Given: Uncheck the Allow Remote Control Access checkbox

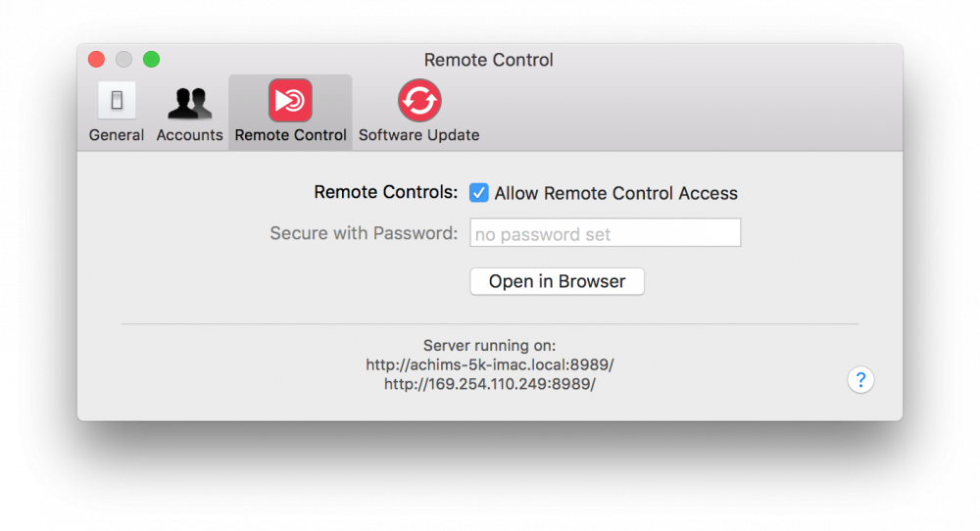Looking at the screenshot, I should tap(479, 192).
